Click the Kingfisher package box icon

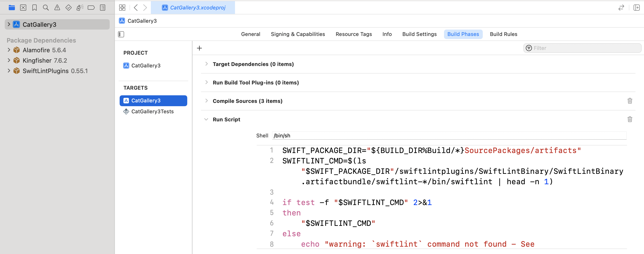(x=17, y=61)
